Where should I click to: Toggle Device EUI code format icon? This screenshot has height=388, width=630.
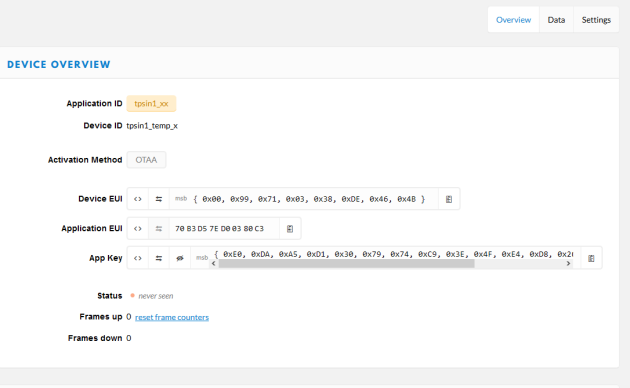pyautogui.click(x=138, y=199)
